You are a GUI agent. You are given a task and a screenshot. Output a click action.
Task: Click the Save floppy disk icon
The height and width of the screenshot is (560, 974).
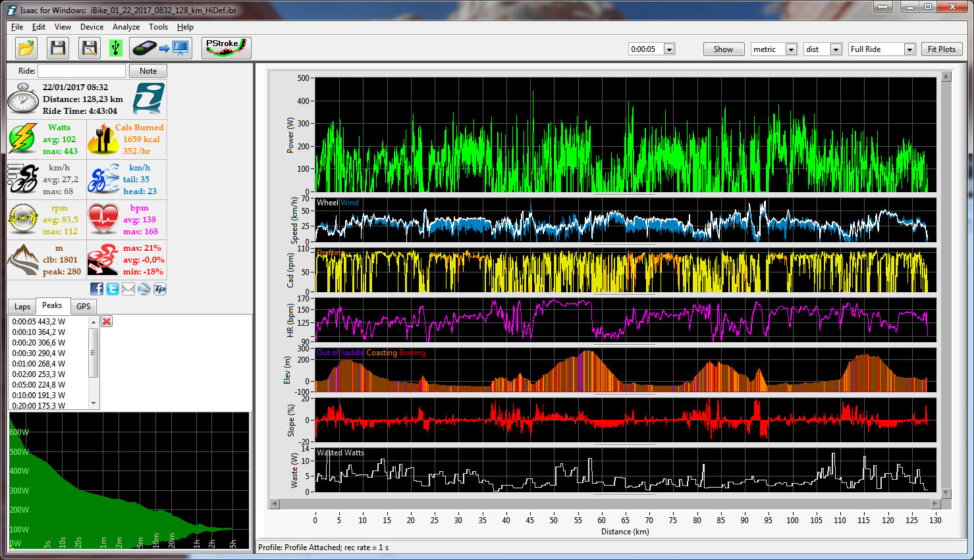[58, 48]
